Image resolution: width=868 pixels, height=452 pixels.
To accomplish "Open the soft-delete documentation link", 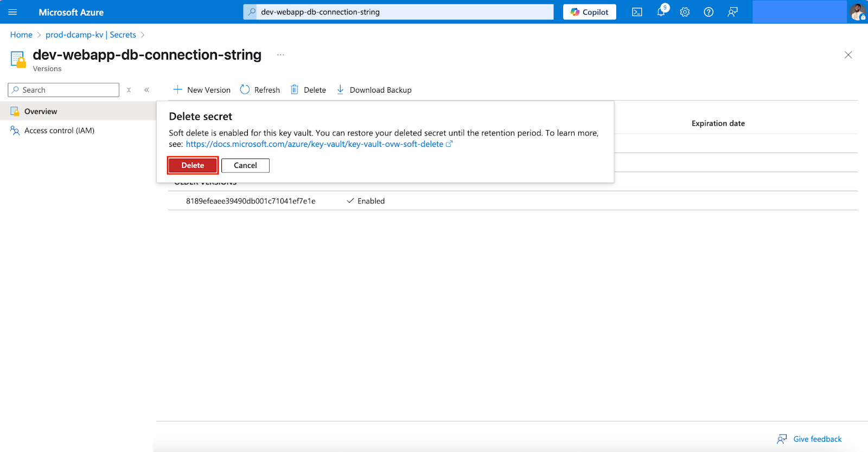I will coord(319,144).
